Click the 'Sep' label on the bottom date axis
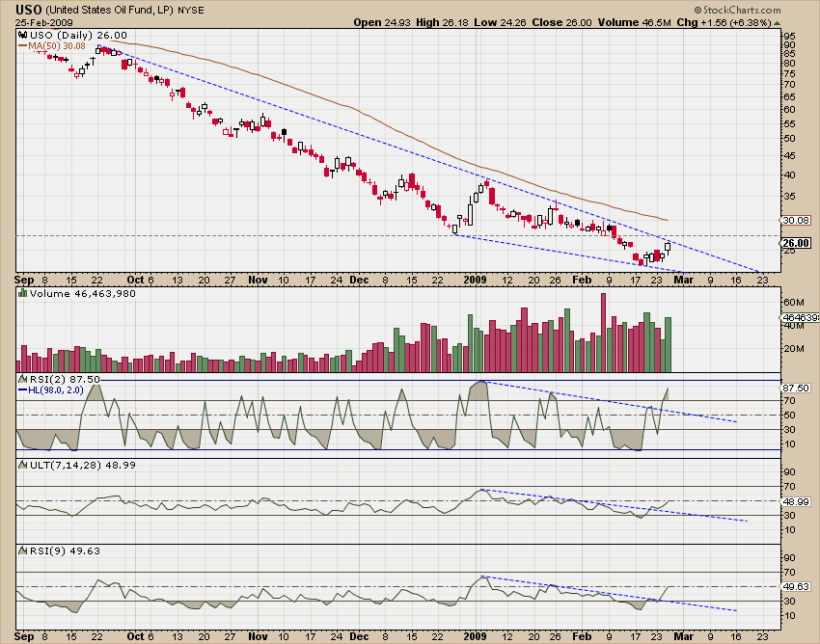Viewport: 820px width, 644px height. tap(24, 636)
